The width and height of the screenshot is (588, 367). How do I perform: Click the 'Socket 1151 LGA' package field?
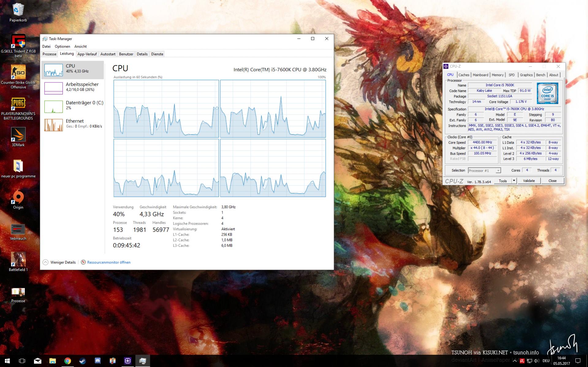pos(499,96)
